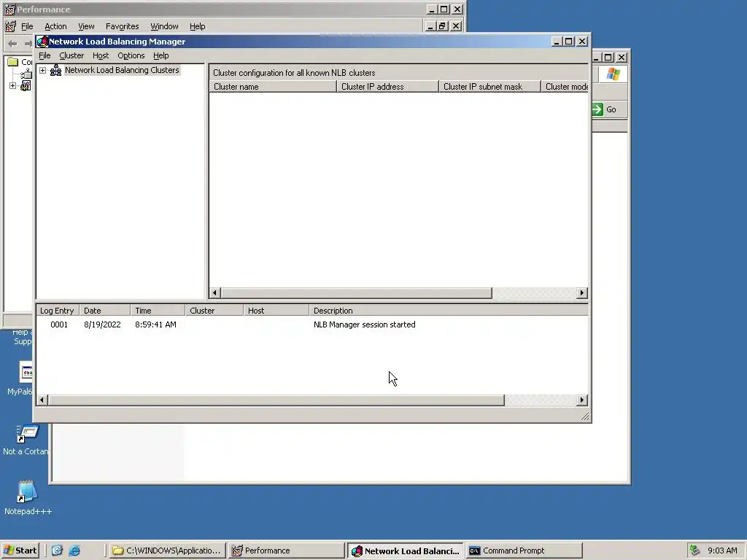The width and height of the screenshot is (747, 560).
Task: Switch to C:\WINDOWS\Applicatio... taskbar button
Action: [167, 551]
